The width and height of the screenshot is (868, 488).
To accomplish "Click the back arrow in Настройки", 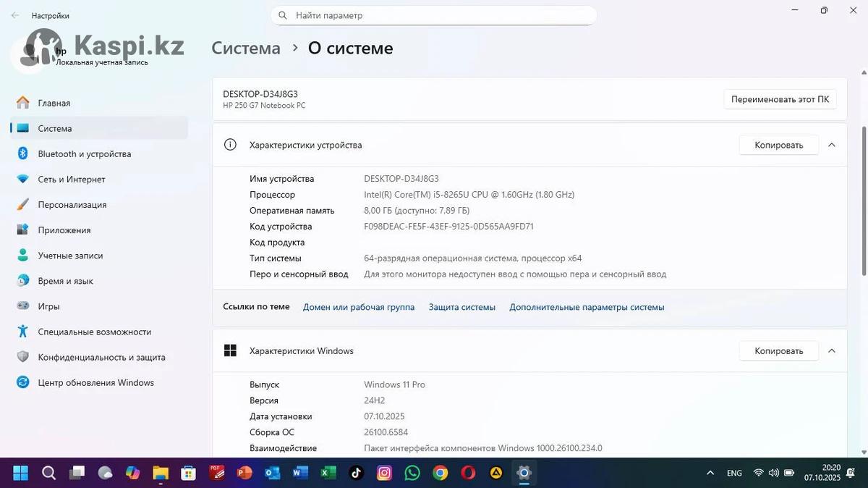I will (x=15, y=15).
